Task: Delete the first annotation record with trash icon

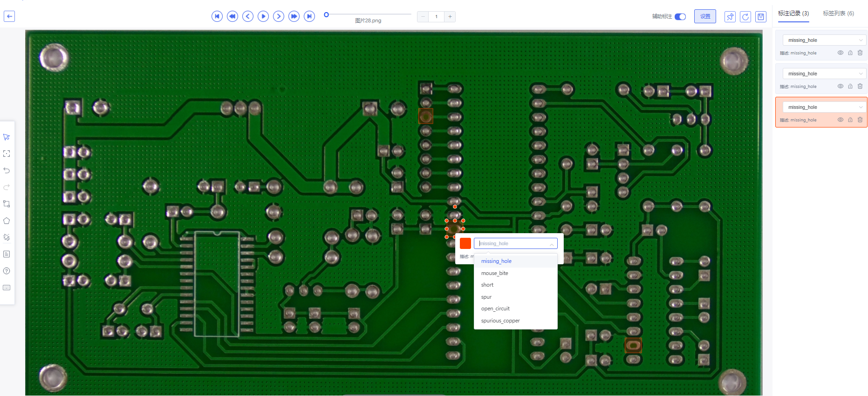Action: 860,53
